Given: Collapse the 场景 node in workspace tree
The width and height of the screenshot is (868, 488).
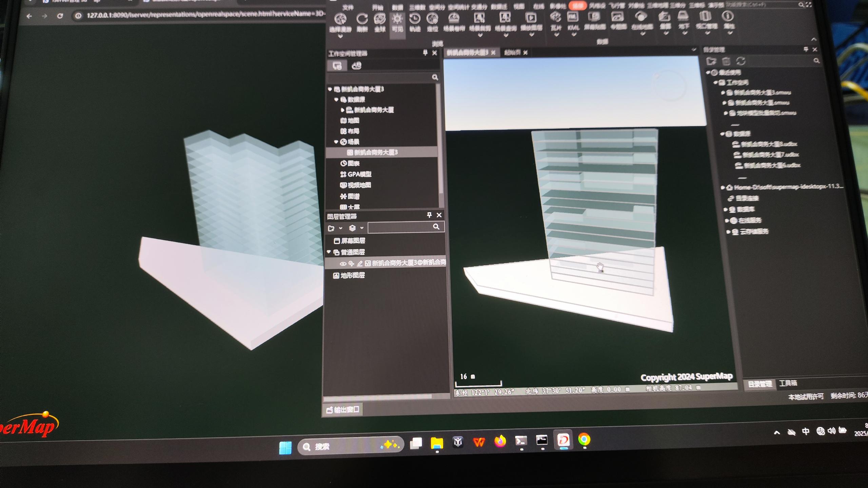Looking at the screenshot, I should pos(336,142).
